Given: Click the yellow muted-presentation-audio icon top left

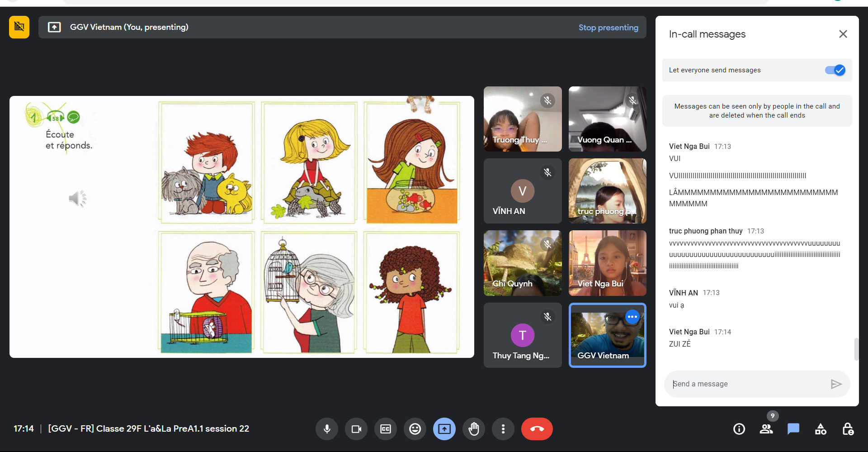Looking at the screenshot, I should tap(19, 27).
